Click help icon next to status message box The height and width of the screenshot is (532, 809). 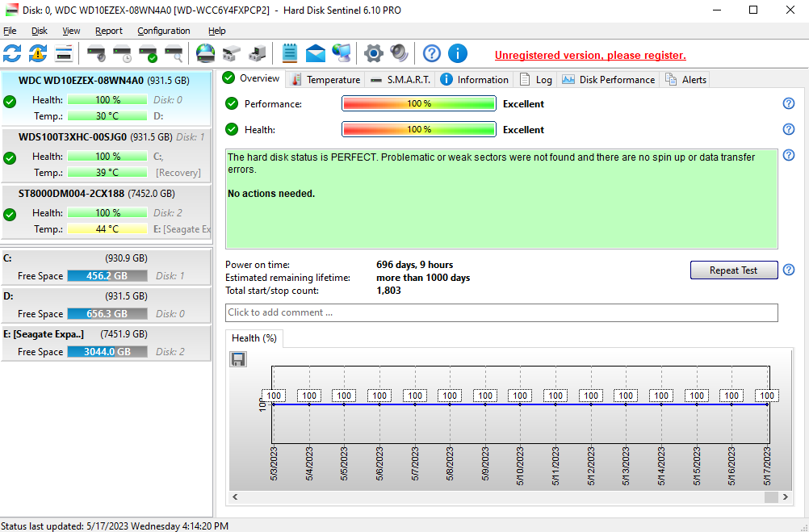789,155
